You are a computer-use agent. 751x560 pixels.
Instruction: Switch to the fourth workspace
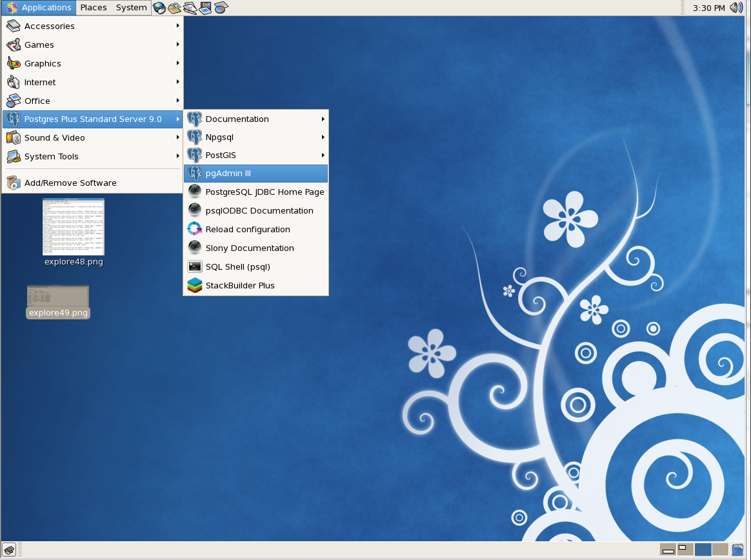720,550
